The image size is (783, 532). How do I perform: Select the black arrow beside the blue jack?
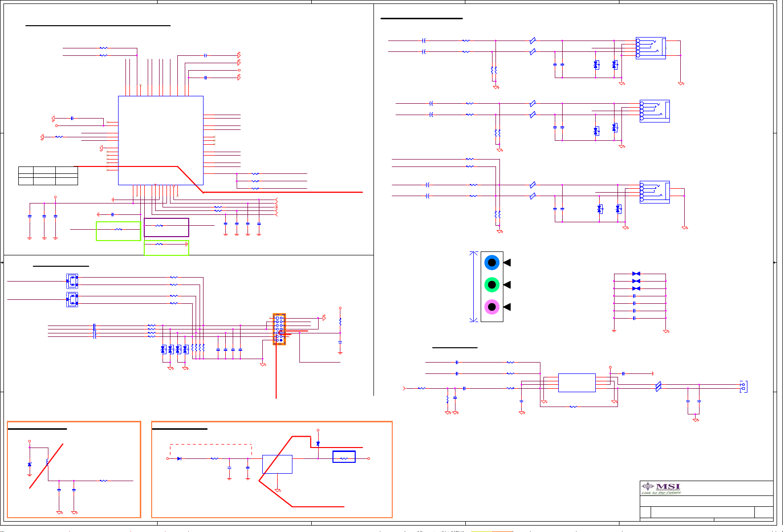[507, 262]
